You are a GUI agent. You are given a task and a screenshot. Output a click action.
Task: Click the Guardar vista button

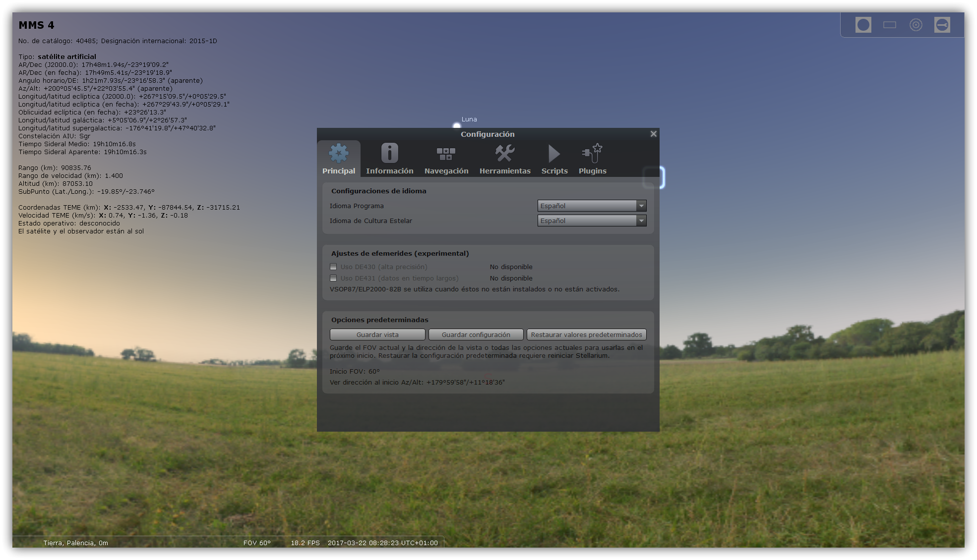tap(377, 335)
